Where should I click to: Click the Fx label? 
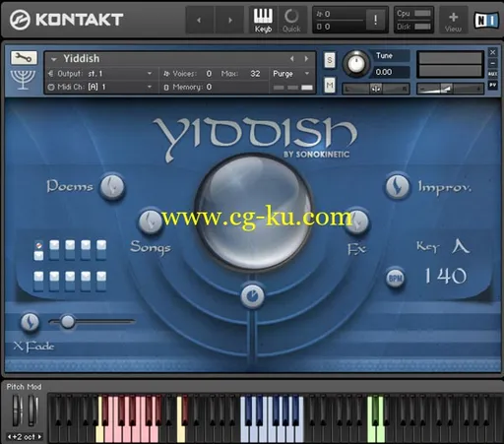[x=356, y=249]
